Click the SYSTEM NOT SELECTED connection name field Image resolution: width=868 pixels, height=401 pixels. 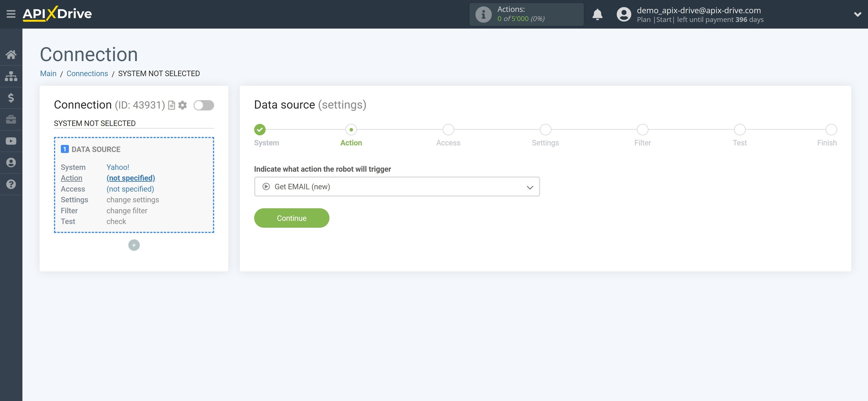pos(134,123)
